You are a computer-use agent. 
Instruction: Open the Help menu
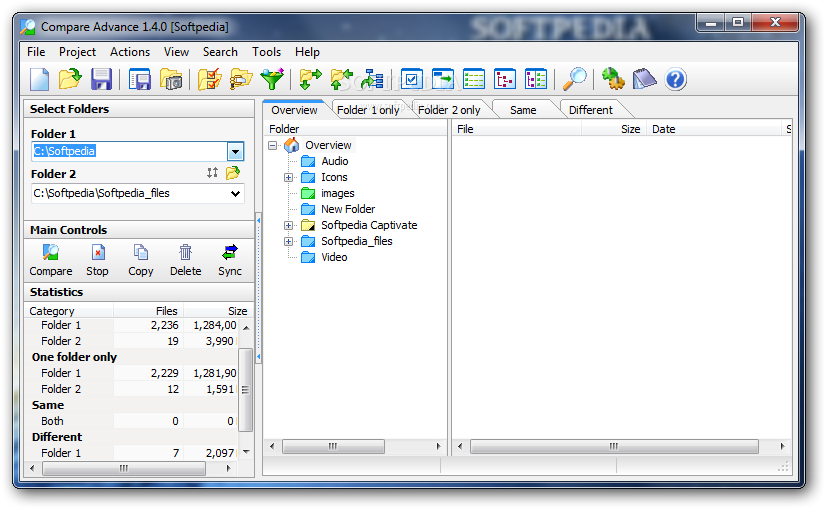click(x=307, y=52)
